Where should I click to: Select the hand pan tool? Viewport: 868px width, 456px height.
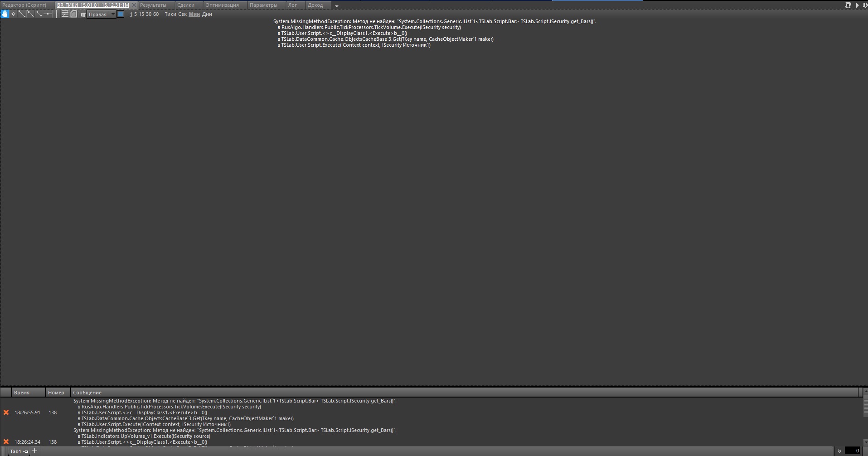click(x=5, y=14)
